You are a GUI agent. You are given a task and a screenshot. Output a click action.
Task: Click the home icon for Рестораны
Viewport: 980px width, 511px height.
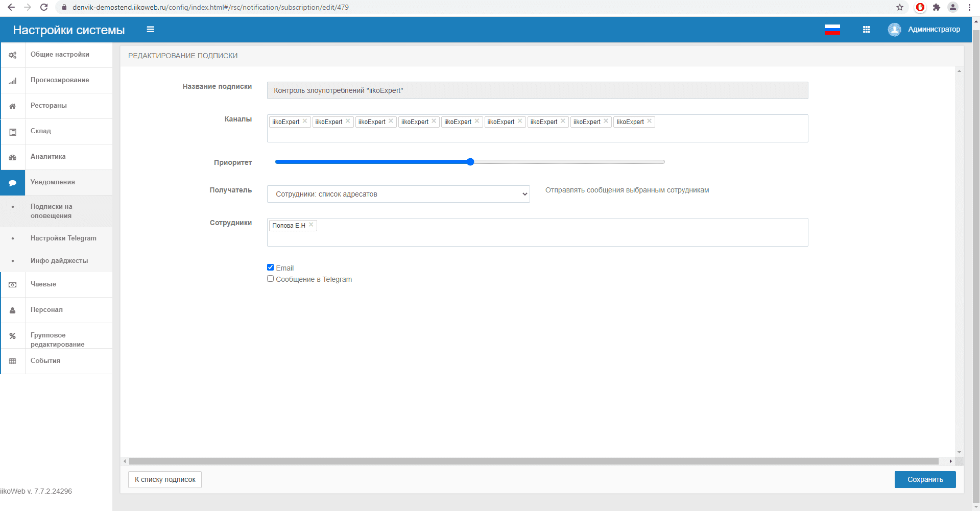13,106
